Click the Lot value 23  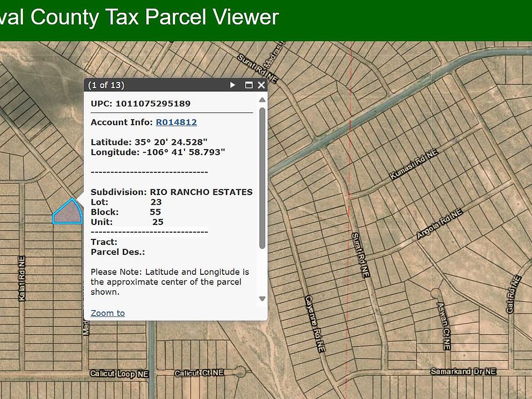[156, 202]
